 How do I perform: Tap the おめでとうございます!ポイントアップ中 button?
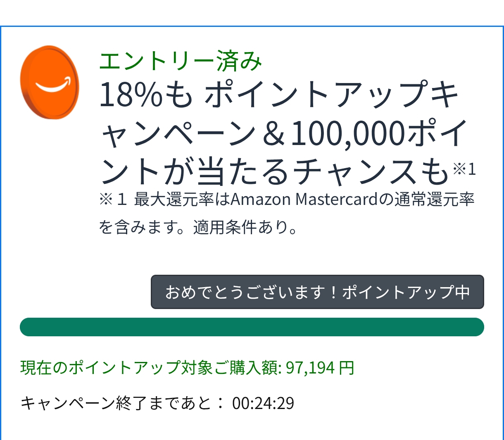317,292
